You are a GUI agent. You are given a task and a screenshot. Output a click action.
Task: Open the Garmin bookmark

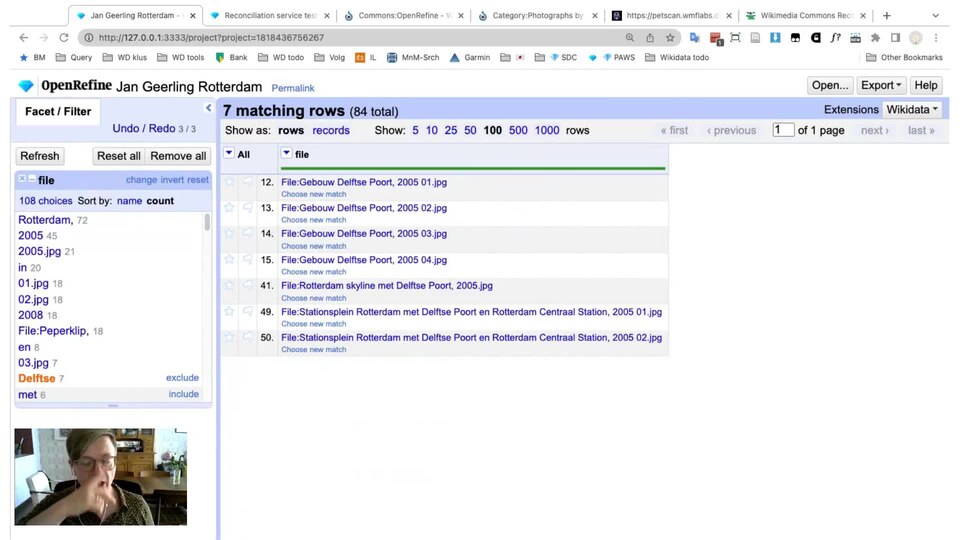pyautogui.click(x=470, y=58)
